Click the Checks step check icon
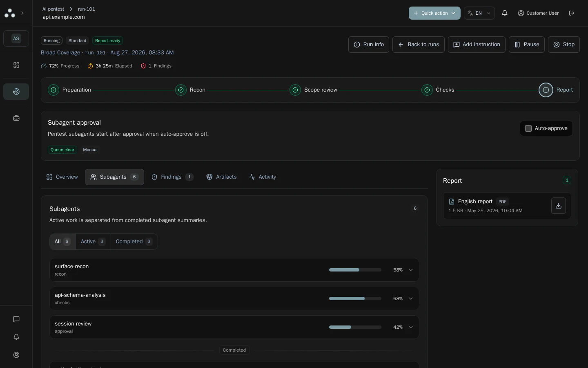This screenshot has width=588, height=368. [427, 90]
